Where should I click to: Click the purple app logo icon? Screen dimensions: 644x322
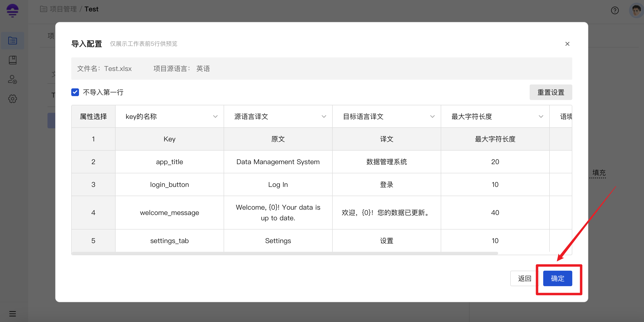13,10
